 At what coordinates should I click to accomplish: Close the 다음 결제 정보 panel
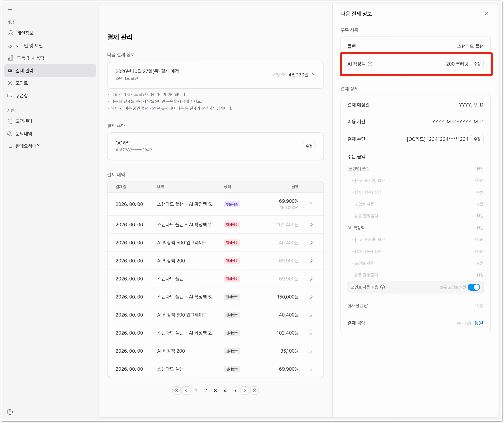coord(486,14)
